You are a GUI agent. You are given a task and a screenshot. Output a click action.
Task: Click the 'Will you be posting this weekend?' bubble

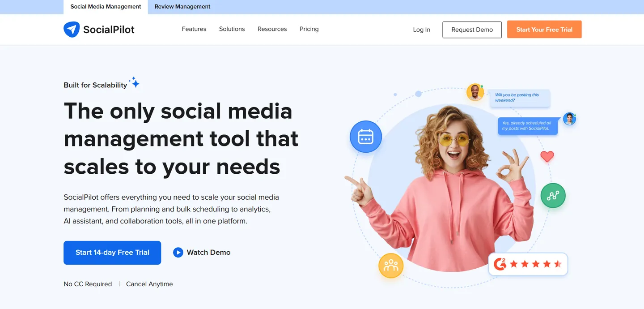520,98
